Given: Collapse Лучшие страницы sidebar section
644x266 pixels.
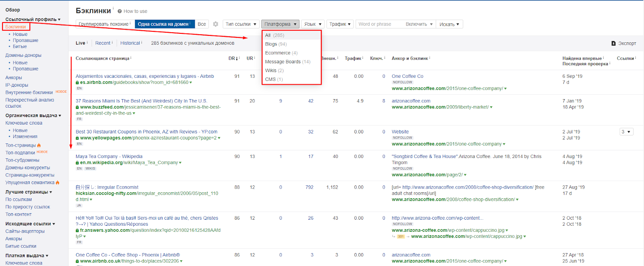Looking at the screenshot, I should 29,192.
